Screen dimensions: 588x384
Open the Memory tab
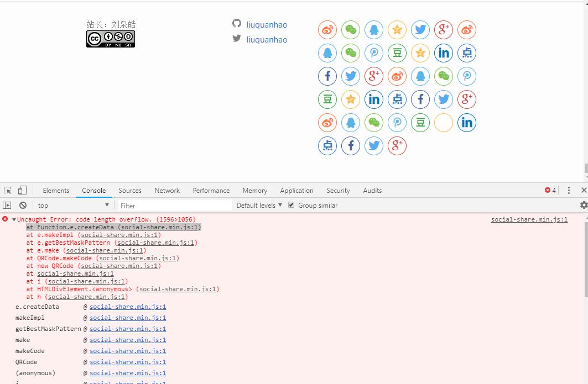254,190
